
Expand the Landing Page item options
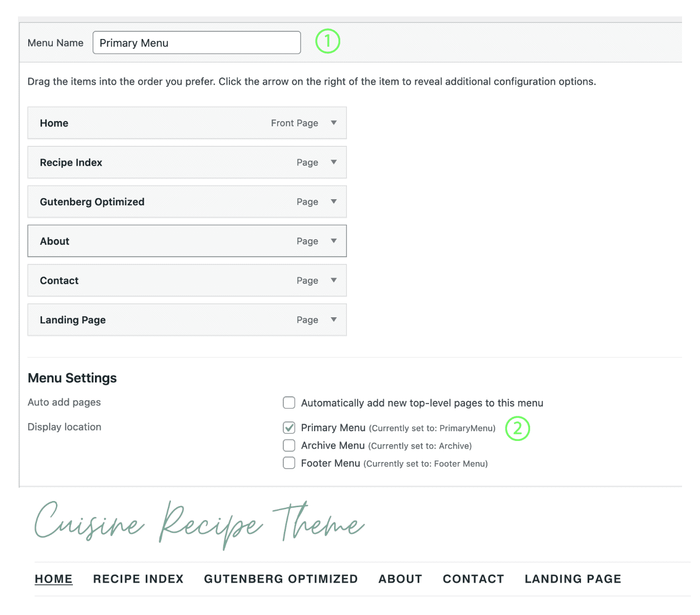click(x=333, y=319)
